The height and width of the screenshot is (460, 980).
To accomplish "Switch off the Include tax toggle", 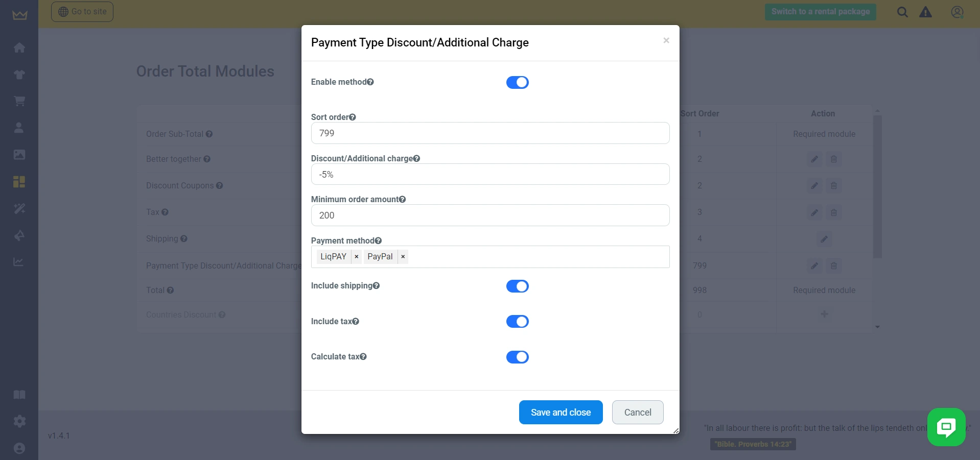I will pyautogui.click(x=517, y=322).
